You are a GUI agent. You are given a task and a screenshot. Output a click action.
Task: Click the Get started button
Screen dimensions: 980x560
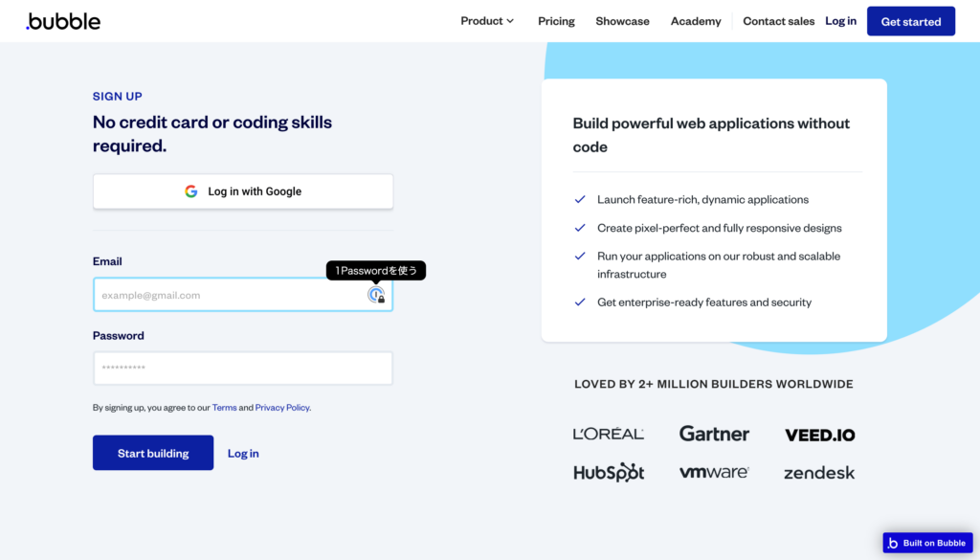pyautogui.click(x=911, y=21)
